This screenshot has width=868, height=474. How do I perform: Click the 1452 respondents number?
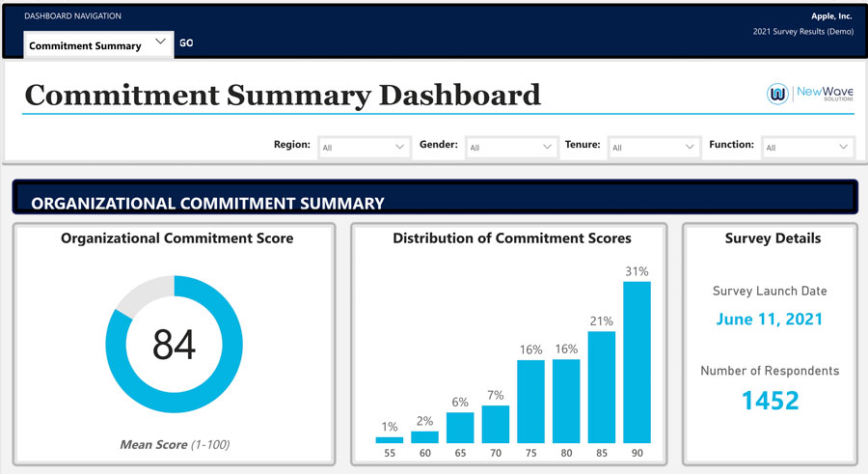pos(770,401)
